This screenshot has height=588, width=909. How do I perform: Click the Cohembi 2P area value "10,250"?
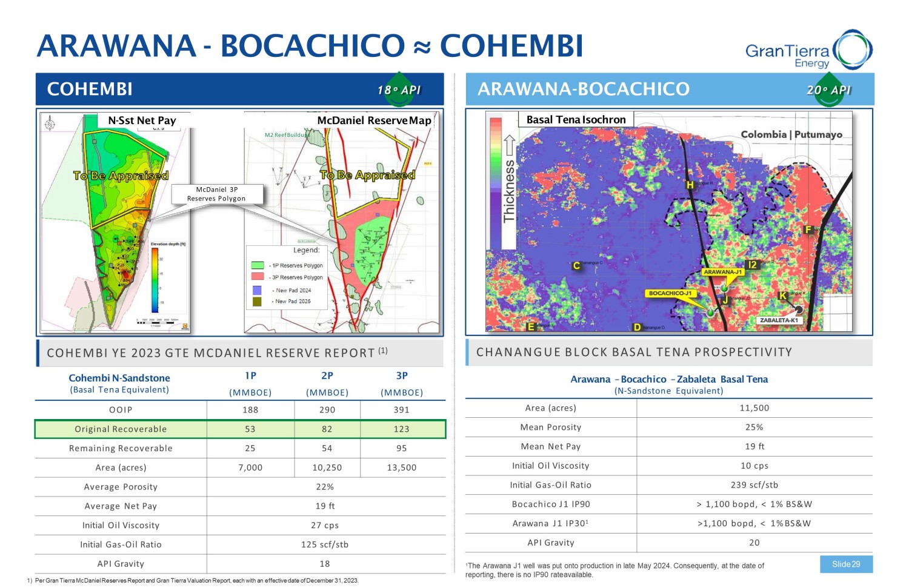click(x=327, y=467)
